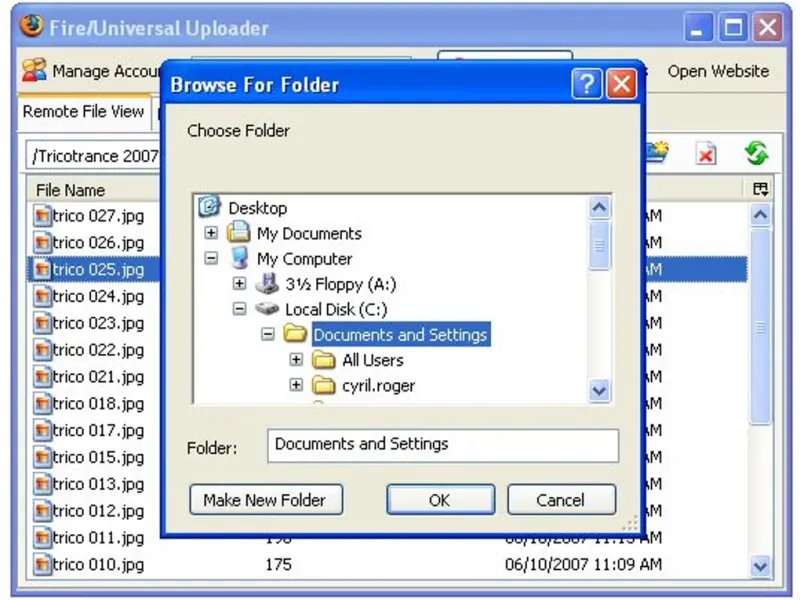The height and width of the screenshot is (600, 800).
Task: Click the delete file red X icon
Action: tap(706, 153)
